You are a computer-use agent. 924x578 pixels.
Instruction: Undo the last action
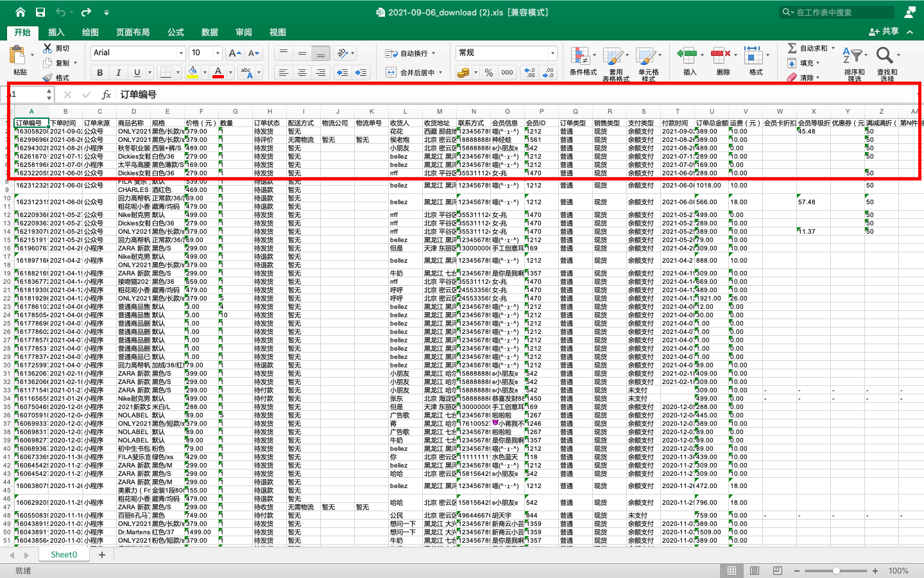[x=60, y=12]
